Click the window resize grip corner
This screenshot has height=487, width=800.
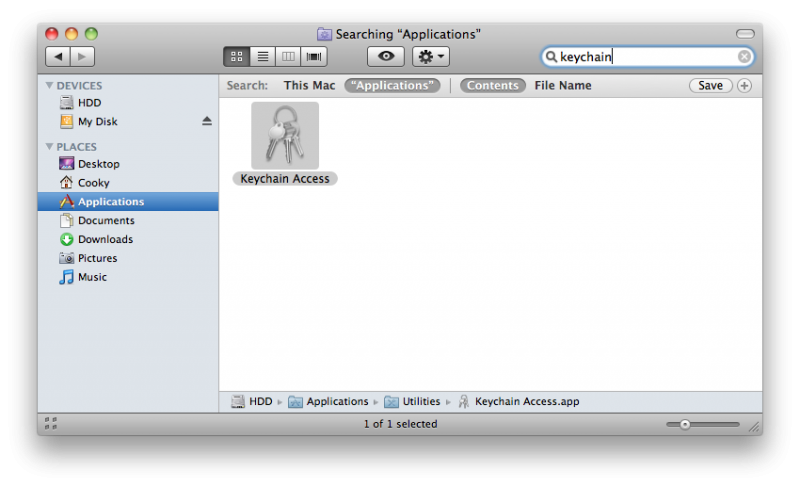[x=755, y=428]
